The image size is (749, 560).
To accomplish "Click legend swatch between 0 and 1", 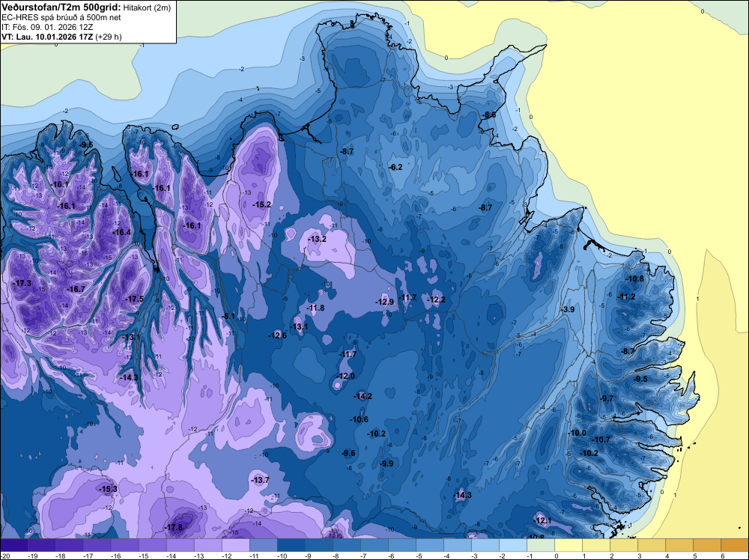I will pos(568,546).
